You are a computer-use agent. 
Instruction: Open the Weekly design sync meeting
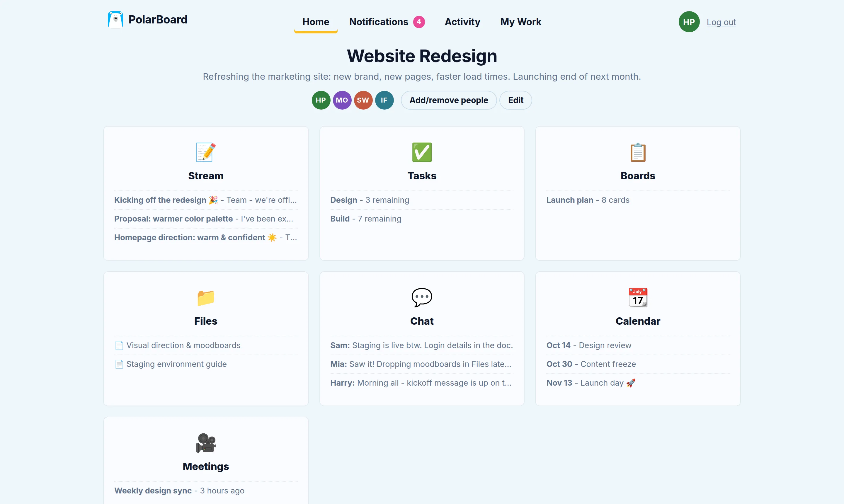coord(205,491)
